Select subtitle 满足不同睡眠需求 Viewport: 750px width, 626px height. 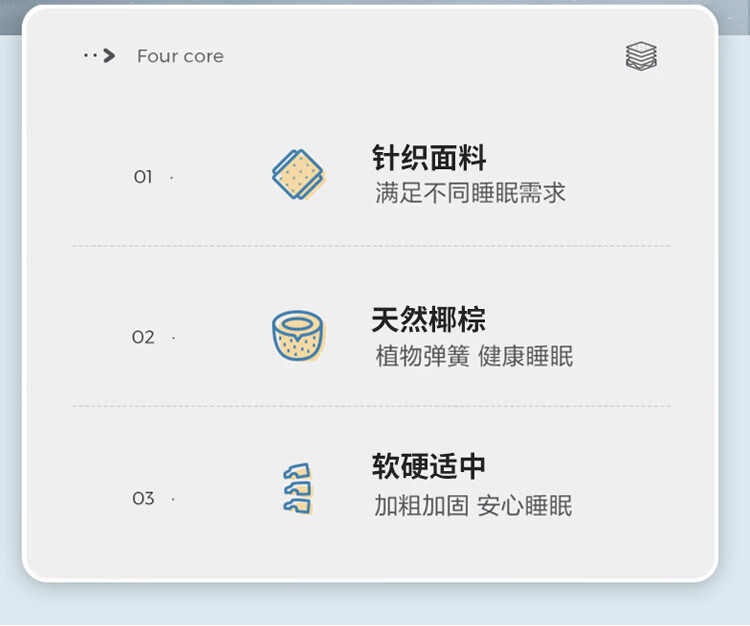coord(470,193)
